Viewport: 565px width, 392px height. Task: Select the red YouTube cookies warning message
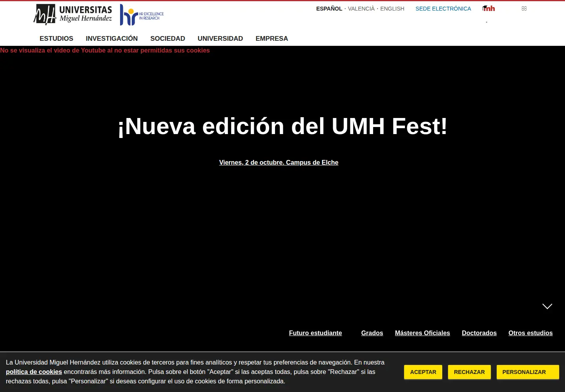(x=105, y=50)
